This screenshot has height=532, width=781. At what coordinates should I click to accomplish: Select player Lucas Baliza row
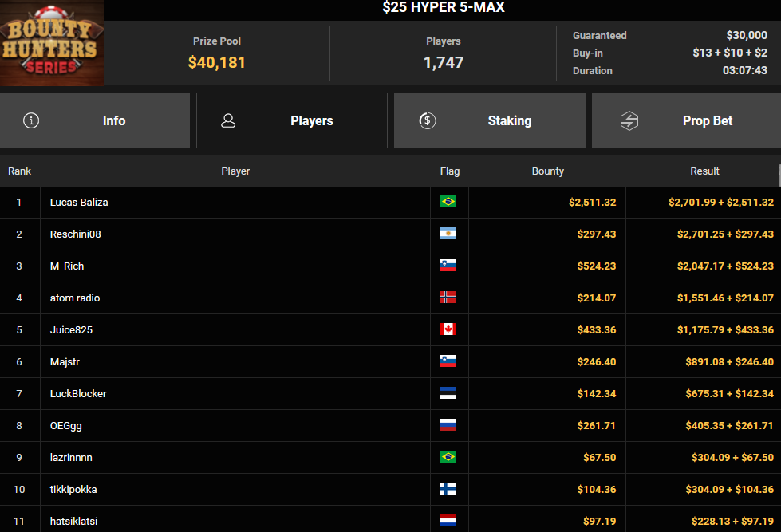click(x=391, y=203)
